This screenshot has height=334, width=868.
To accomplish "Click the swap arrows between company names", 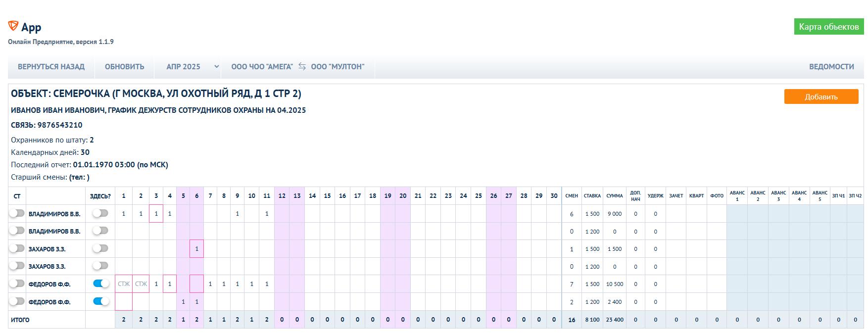I will [302, 66].
